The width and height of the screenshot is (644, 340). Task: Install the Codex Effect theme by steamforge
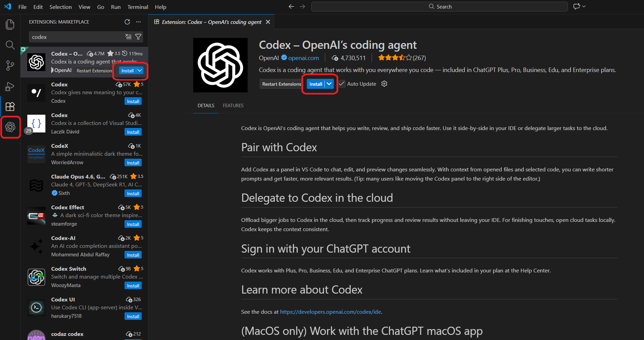point(133,224)
